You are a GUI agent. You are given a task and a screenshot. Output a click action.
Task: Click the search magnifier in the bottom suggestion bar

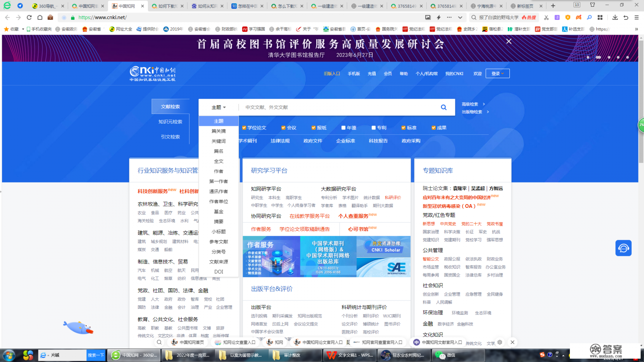(x=159, y=342)
